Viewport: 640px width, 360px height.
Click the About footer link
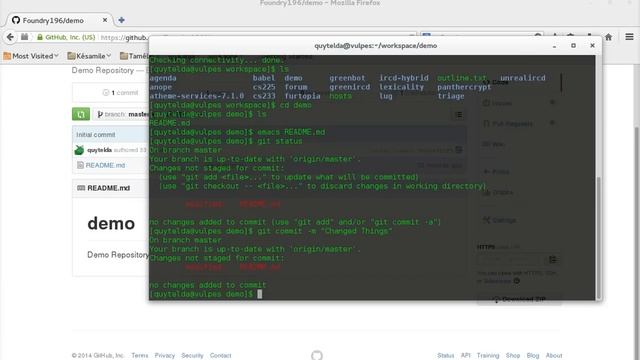[554, 356]
